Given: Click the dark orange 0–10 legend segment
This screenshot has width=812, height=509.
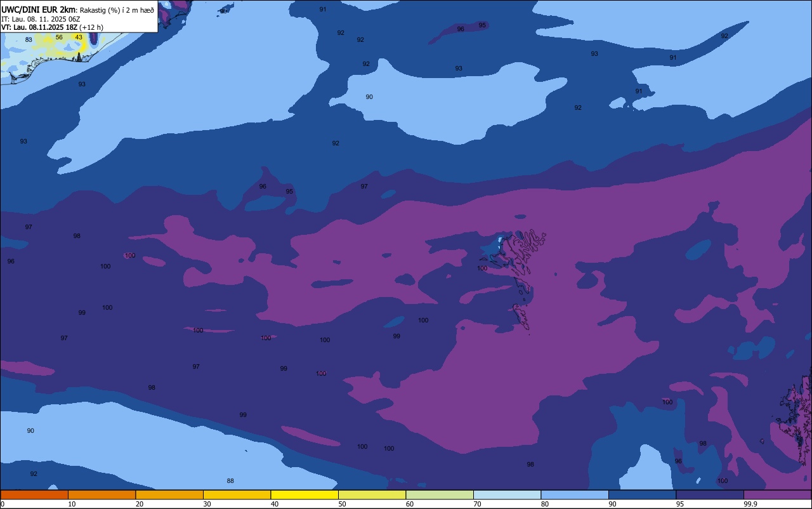Looking at the screenshot, I should tap(34, 494).
